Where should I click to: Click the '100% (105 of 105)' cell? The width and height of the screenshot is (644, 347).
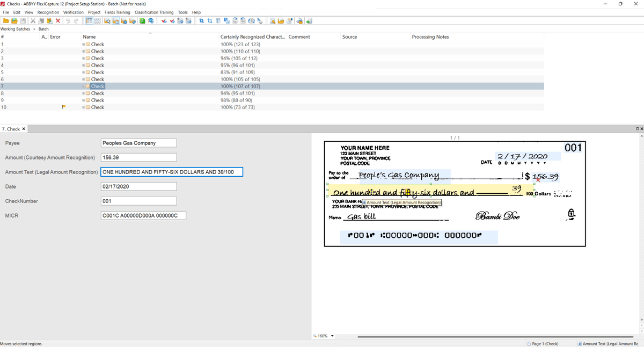[240, 79]
